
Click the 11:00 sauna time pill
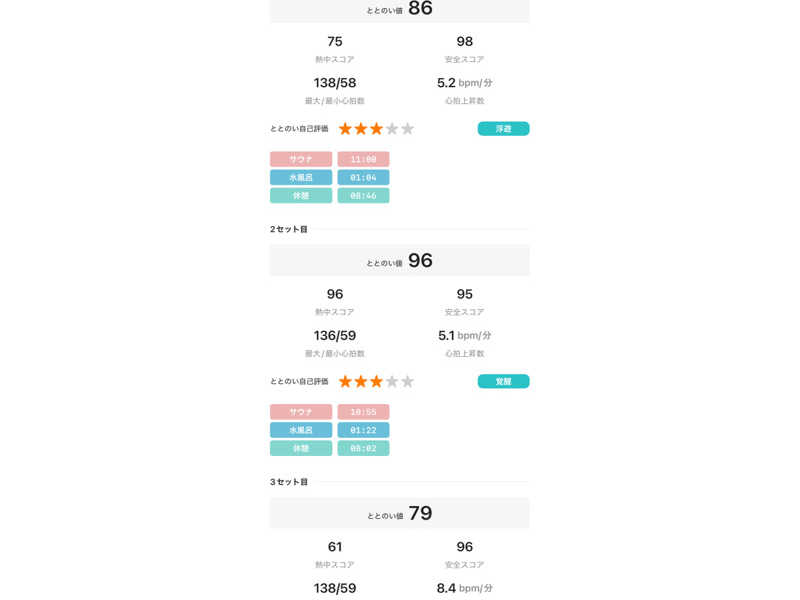(363, 159)
